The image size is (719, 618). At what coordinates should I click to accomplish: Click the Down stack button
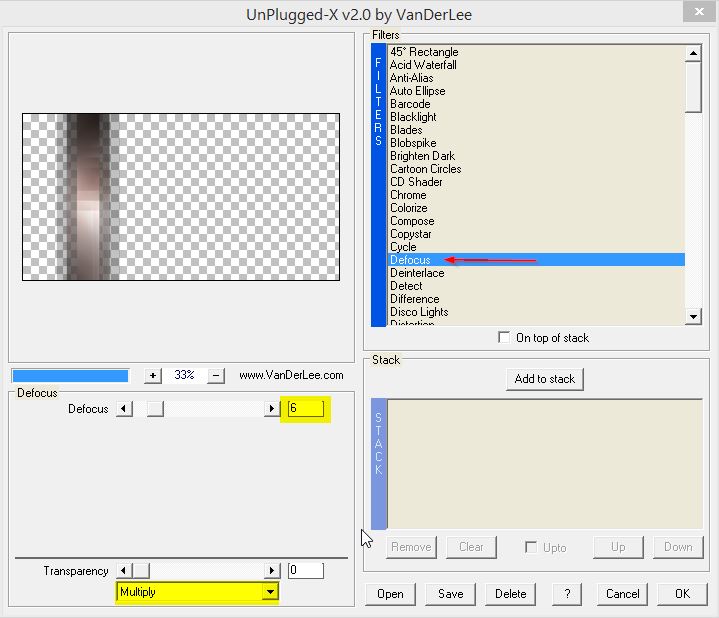(678, 547)
